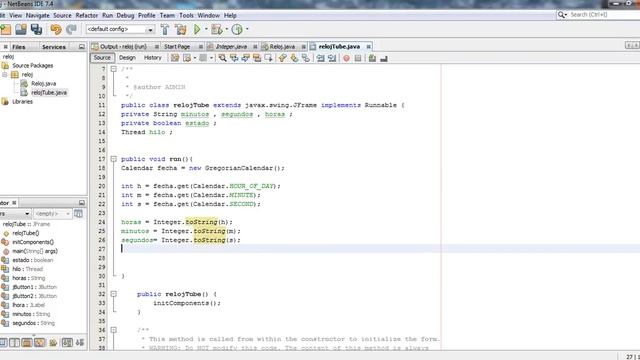This screenshot has width=640, height=360.
Task: Click the Open Project icon
Action: [x=21, y=29]
